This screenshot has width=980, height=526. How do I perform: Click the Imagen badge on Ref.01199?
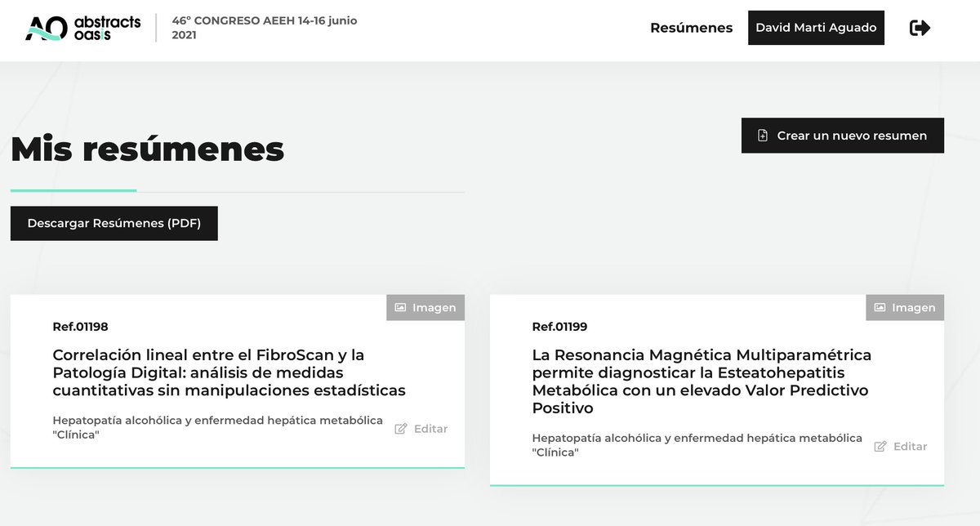click(x=905, y=307)
